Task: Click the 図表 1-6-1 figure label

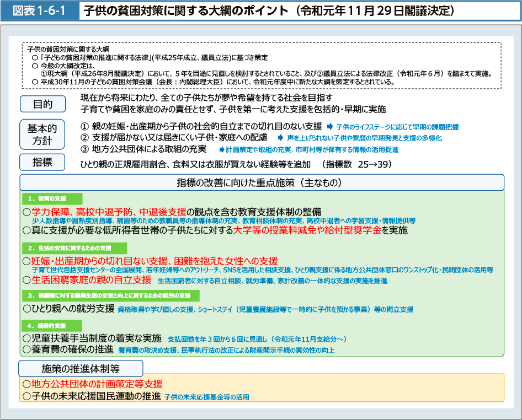Action: click(x=38, y=10)
